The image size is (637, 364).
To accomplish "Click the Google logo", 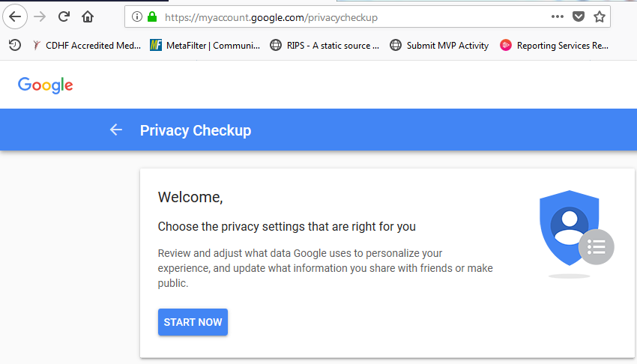I will (x=46, y=85).
